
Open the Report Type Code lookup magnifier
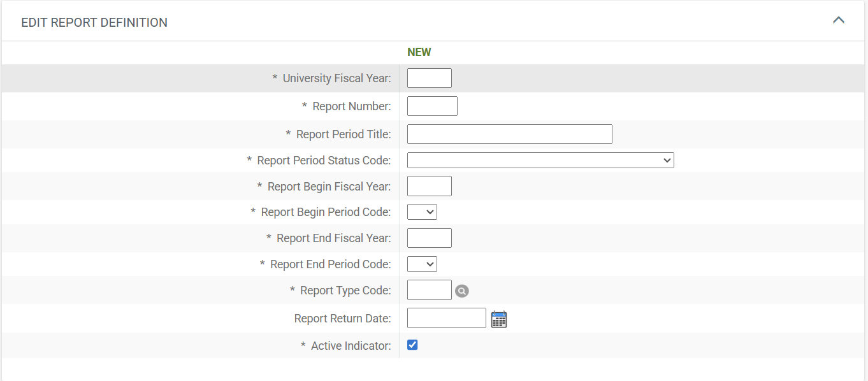click(x=461, y=291)
